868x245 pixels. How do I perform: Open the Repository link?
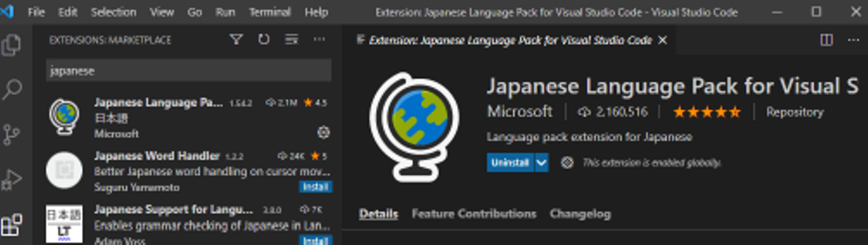pyautogui.click(x=794, y=112)
